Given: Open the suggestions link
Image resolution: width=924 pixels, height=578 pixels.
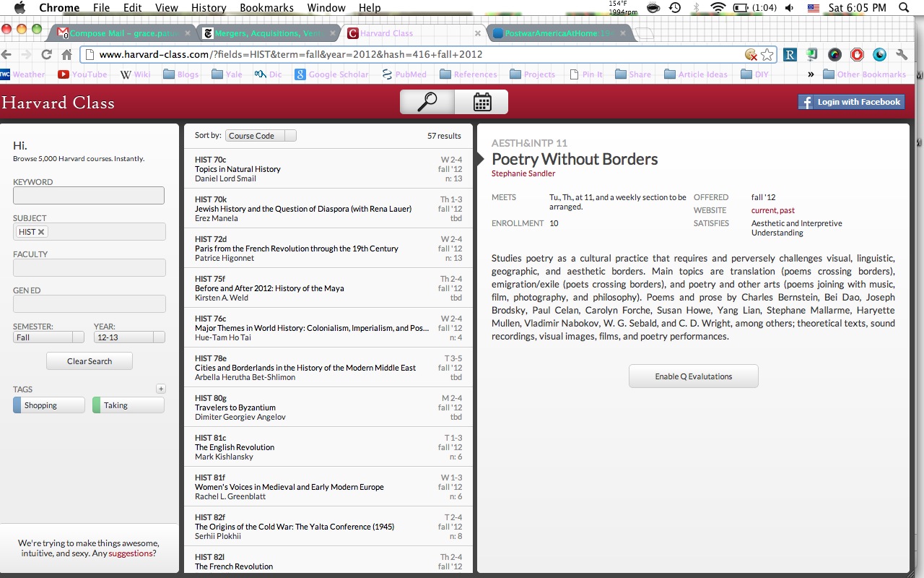Looking at the screenshot, I should 131,553.
